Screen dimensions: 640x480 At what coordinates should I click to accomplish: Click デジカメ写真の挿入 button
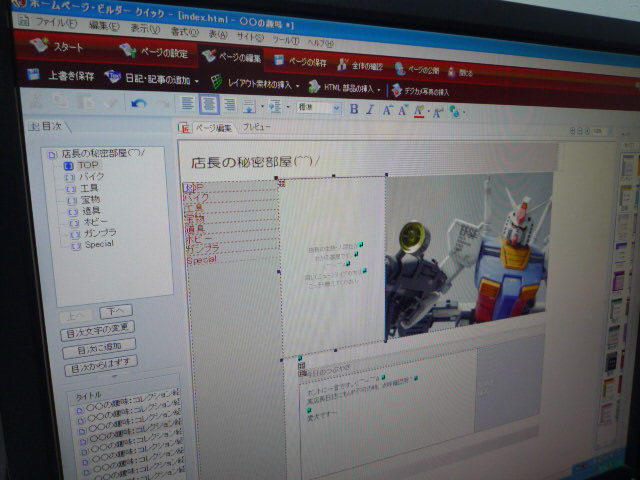tap(420, 91)
